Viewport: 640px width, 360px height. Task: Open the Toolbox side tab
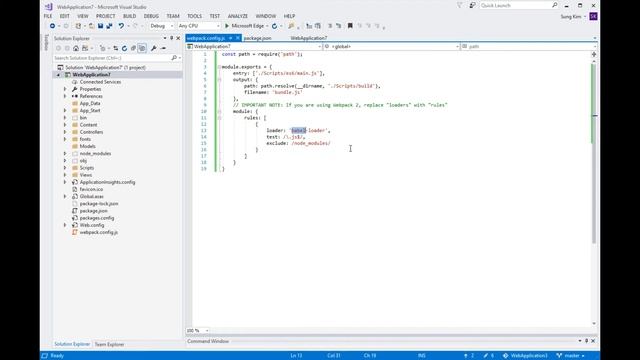tap(46, 42)
